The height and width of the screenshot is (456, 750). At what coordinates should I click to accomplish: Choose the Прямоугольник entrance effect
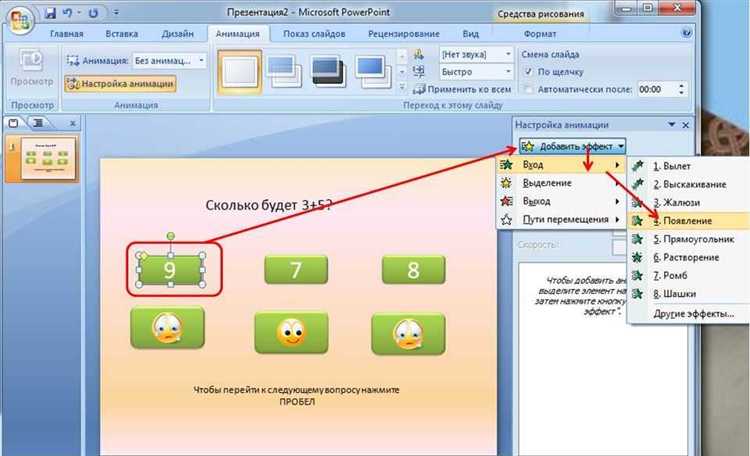(688, 239)
